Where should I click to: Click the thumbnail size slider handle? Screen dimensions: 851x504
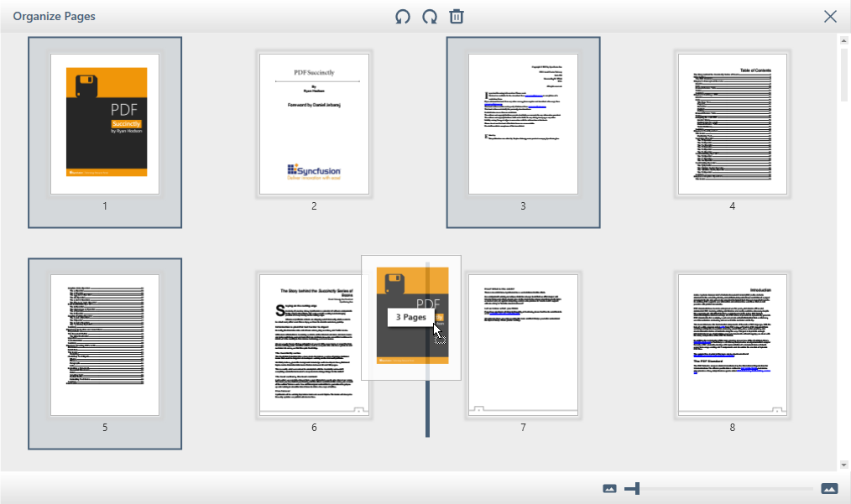(x=637, y=489)
